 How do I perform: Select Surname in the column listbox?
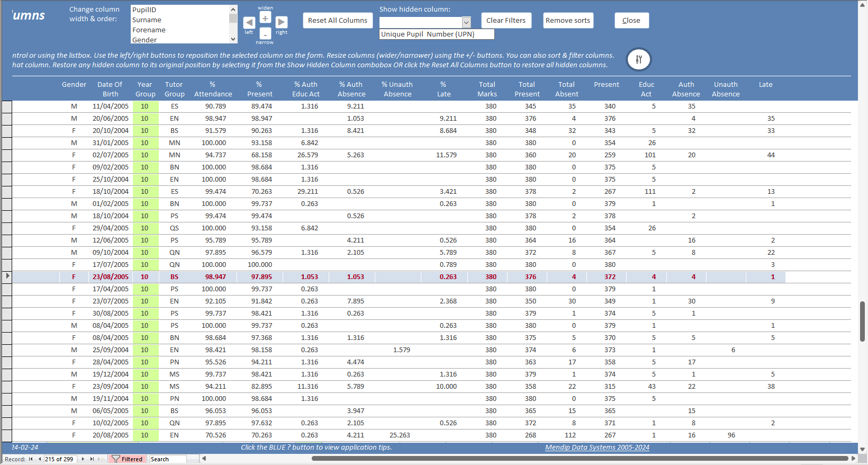click(180, 20)
